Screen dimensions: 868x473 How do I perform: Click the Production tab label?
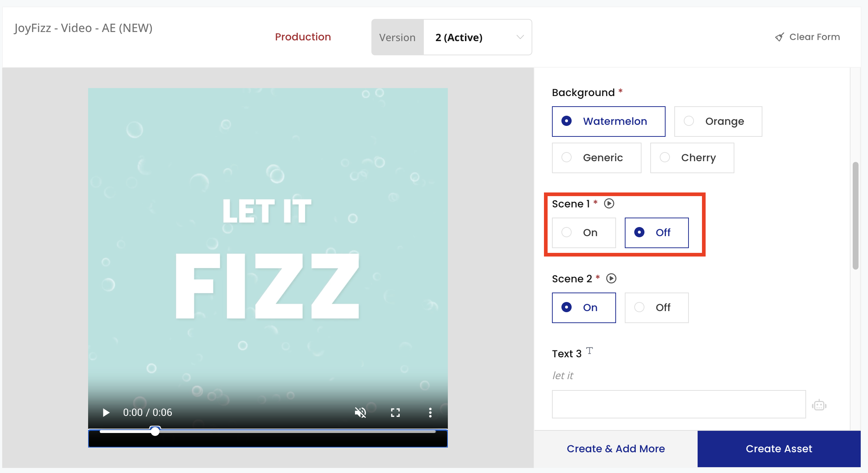click(303, 37)
